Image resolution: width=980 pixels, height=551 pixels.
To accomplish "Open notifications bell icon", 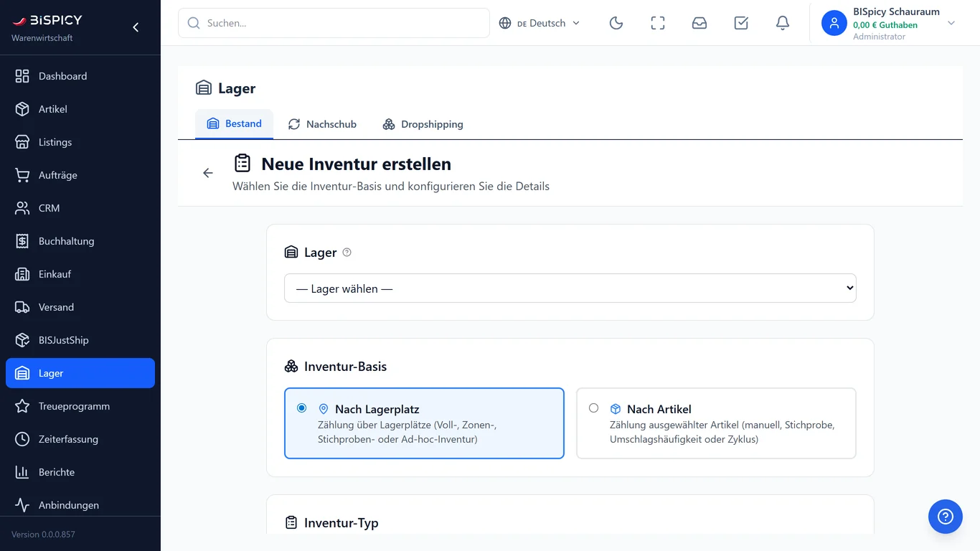I will click(783, 23).
